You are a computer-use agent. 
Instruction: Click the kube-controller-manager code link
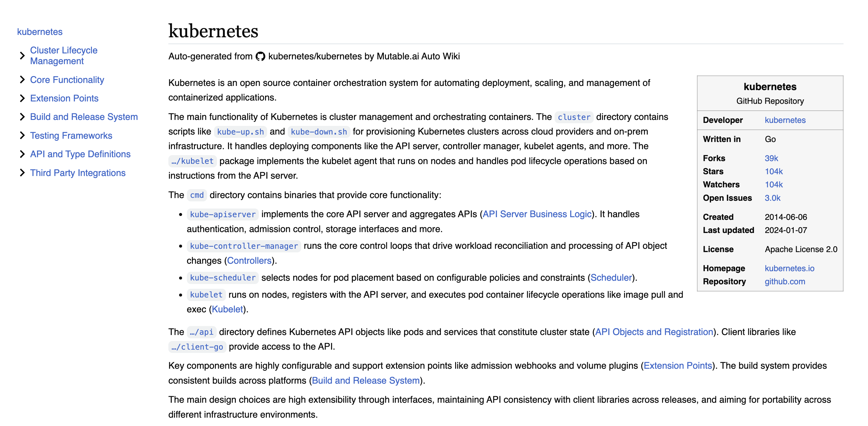[244, 246]
